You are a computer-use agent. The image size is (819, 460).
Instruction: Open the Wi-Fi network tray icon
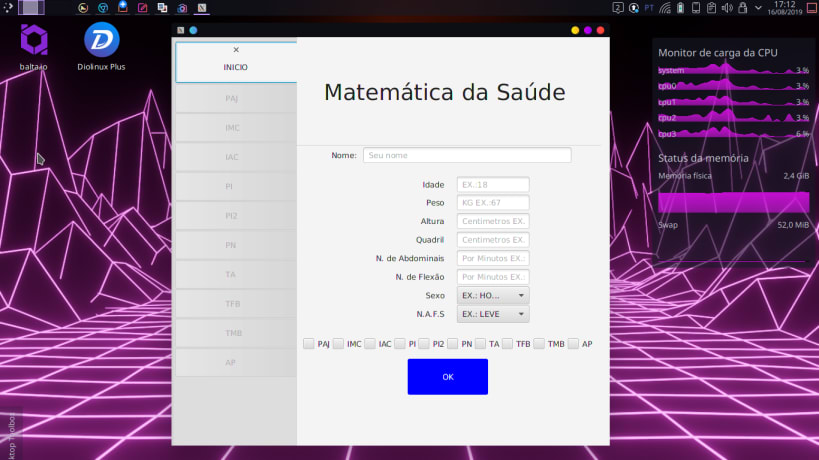(x=664, y=8)
